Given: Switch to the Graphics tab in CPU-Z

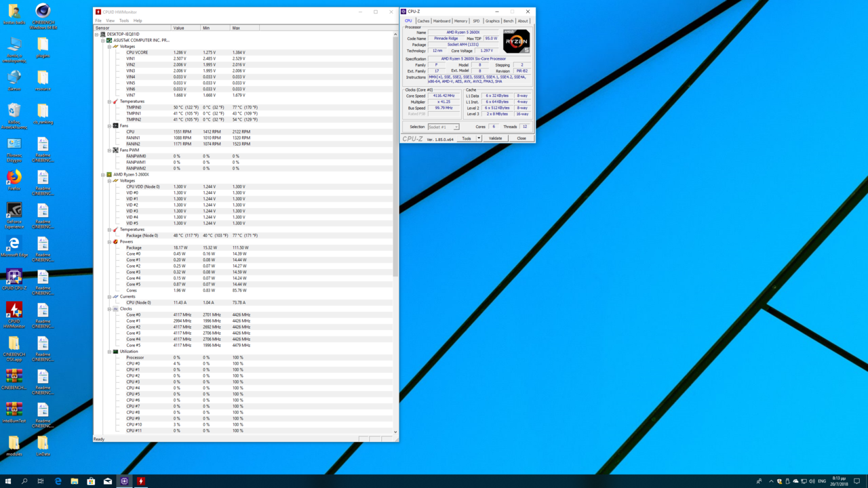Looking at the screenshot, I should [492, 21].
